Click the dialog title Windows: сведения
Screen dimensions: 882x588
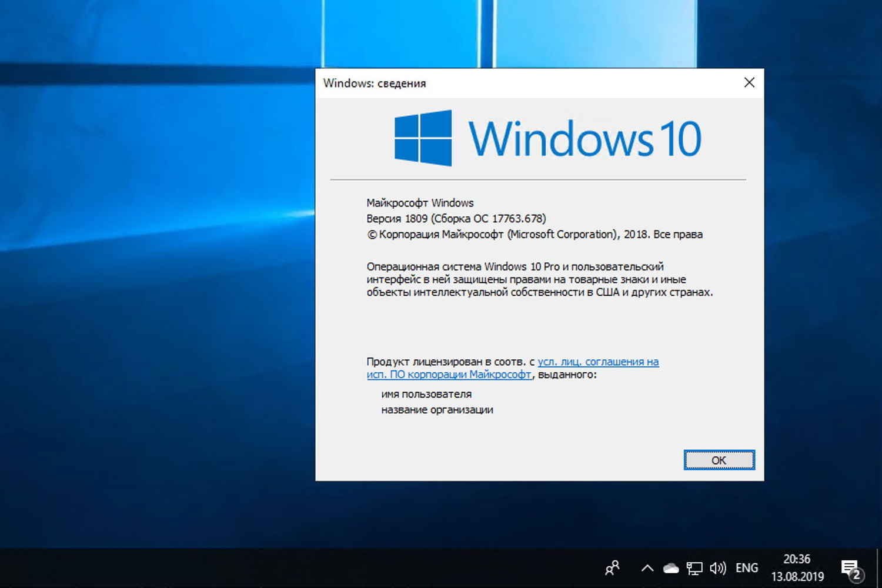click(x=375, y=83)
